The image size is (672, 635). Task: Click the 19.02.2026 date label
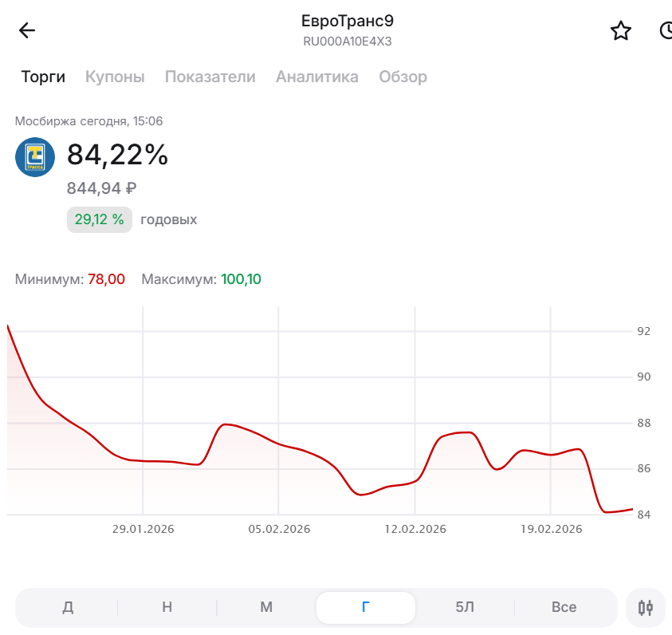[x=551, y=529]
